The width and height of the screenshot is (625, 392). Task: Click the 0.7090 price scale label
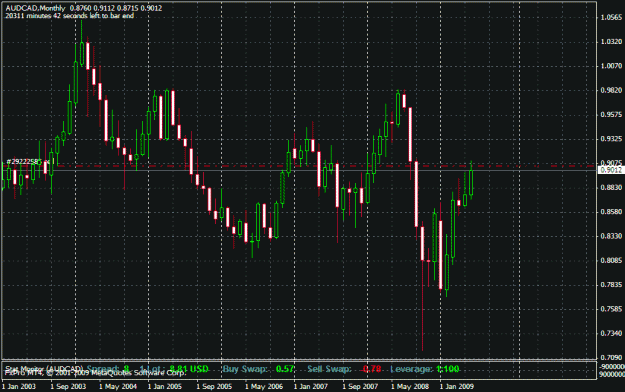(x=611, y=357)
